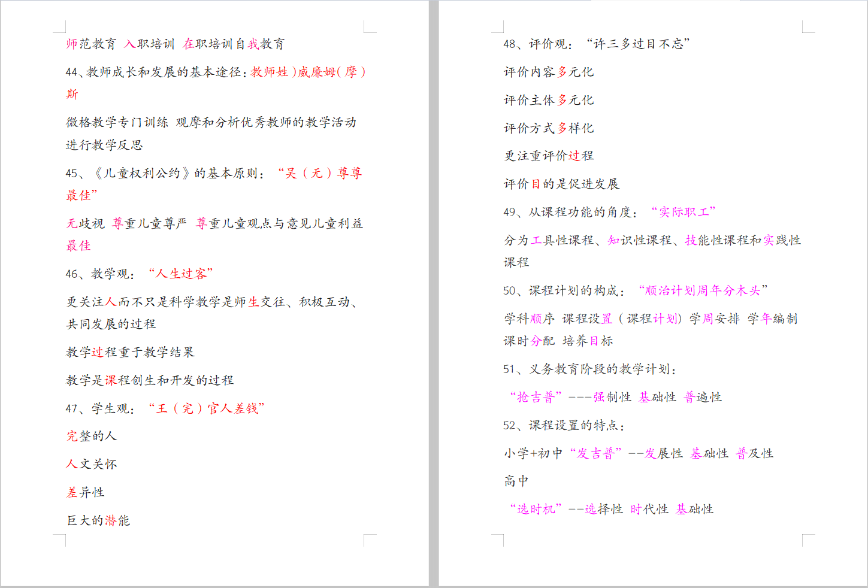Click the heading '51、义务教育阶段的教学计划'
Viewport: 868px width, 588px height.
click(589, 369)
